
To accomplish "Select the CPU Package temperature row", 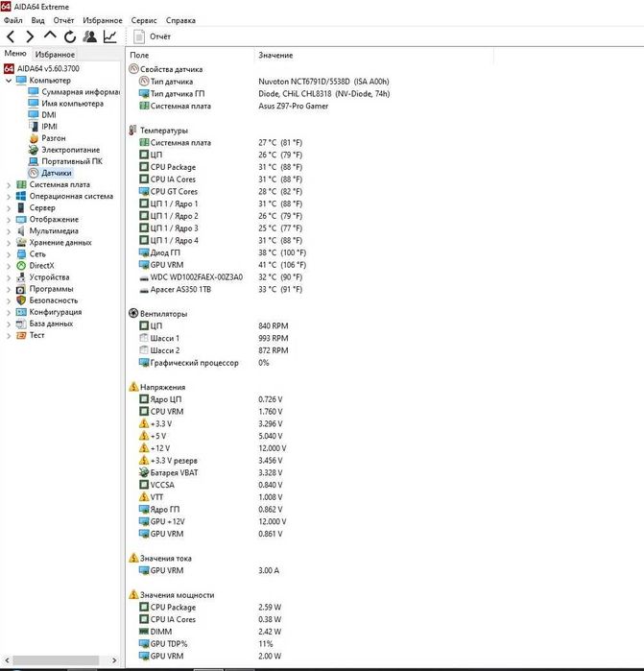I will (x=221, y=167).
